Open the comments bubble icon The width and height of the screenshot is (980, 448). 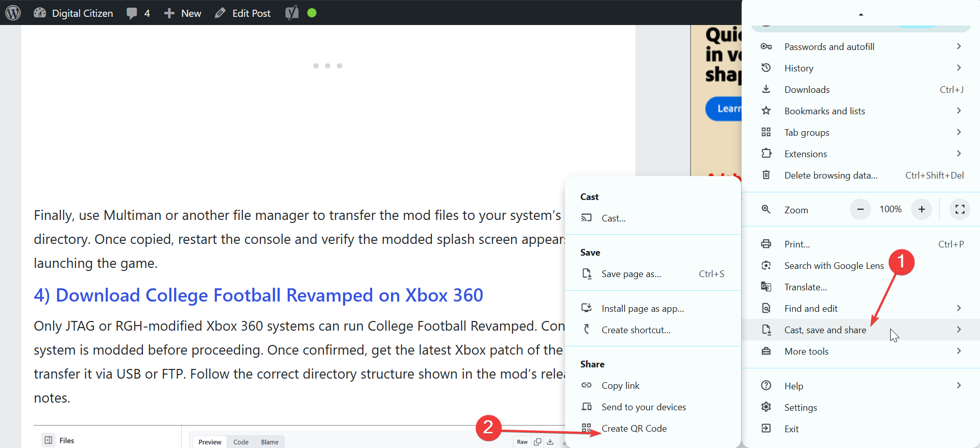[x=132, y=13]
